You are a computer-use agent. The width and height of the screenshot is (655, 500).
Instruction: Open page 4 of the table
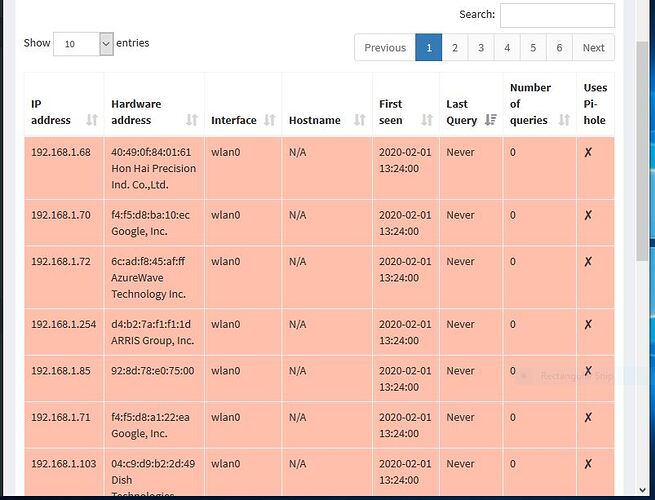coord(507,48)
